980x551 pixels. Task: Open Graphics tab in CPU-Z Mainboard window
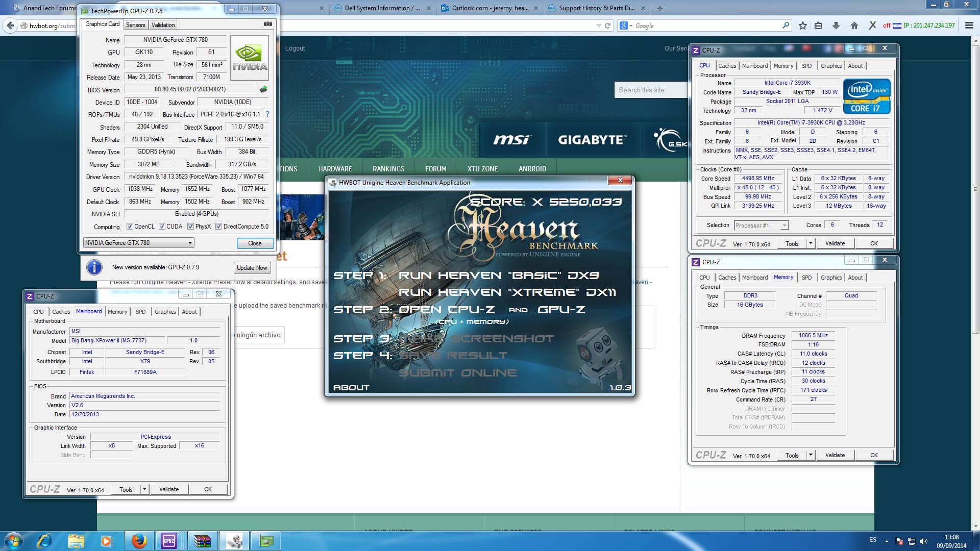[x=165, y=312]
